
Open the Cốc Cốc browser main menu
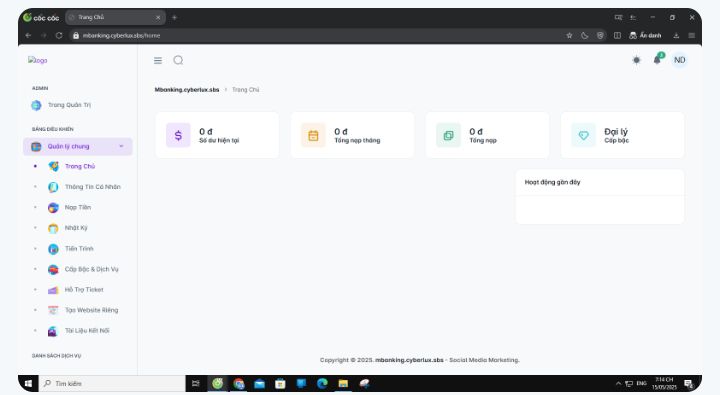692,35
